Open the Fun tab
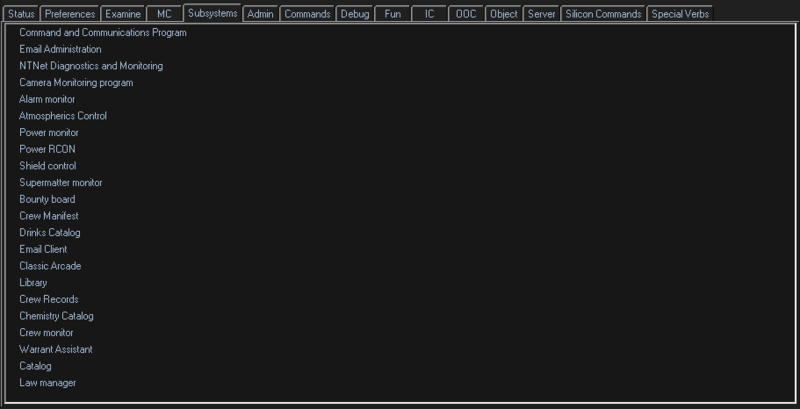The width and height of the screenshot is (800, 409). [x=392, y=14]
